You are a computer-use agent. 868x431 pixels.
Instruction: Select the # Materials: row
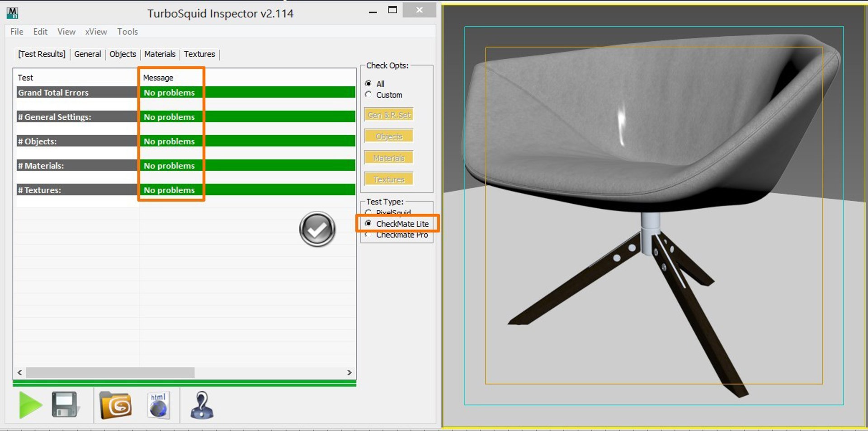(186, 165)
